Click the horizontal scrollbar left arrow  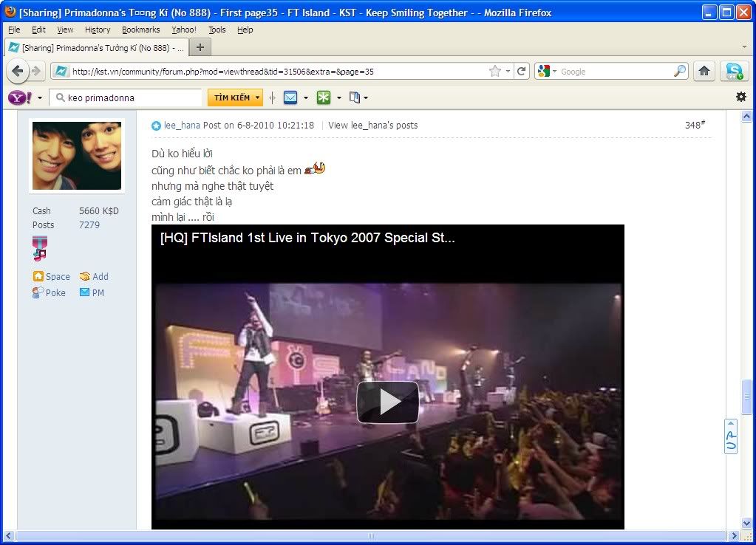(8, 536)
